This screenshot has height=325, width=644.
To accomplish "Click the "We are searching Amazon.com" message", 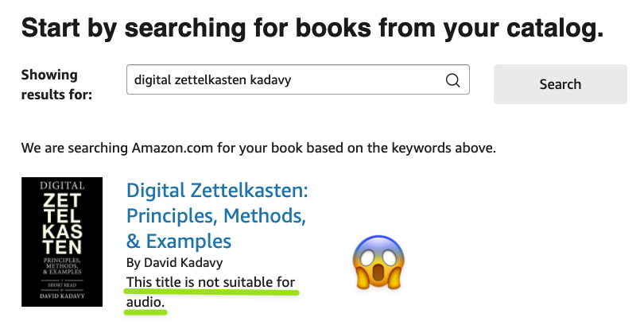I will click(258, 148).
